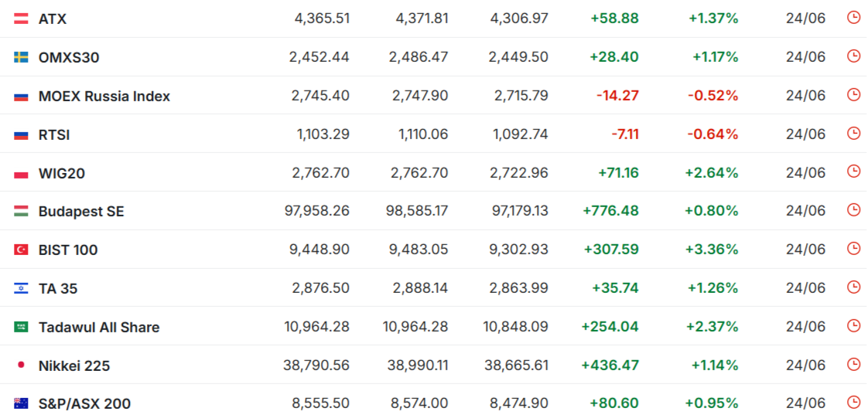Select the WIG20 +2.64% change cell
The image size is (868, 415).
[712, 173]
